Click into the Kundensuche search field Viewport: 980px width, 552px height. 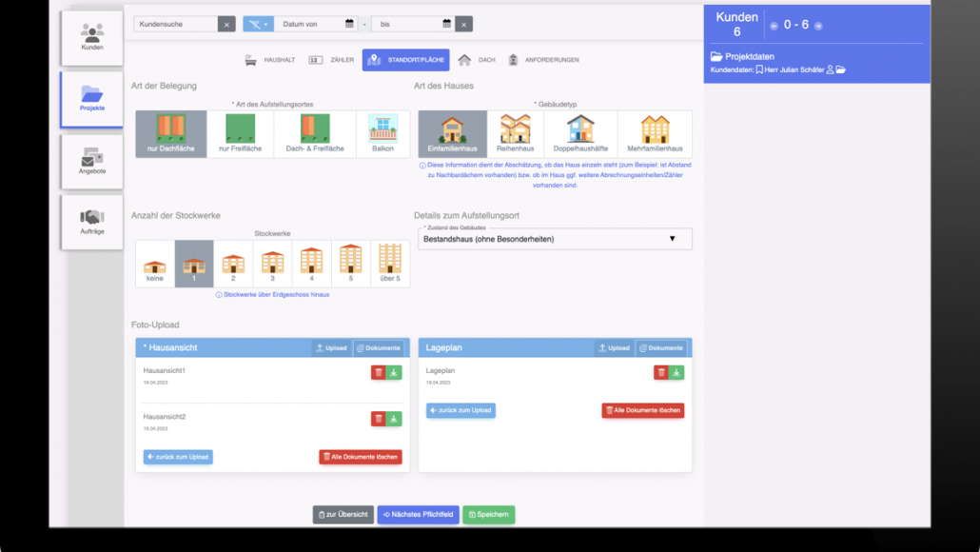[175, 24]
